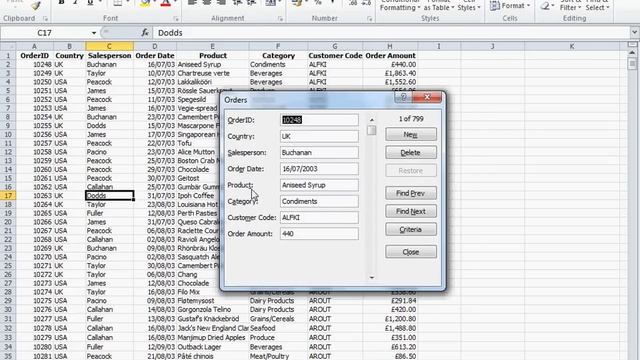This screenshot has width=640, height=360.
Task: Click the Salesperson header cell in row 1
Action: click(109, 56)
